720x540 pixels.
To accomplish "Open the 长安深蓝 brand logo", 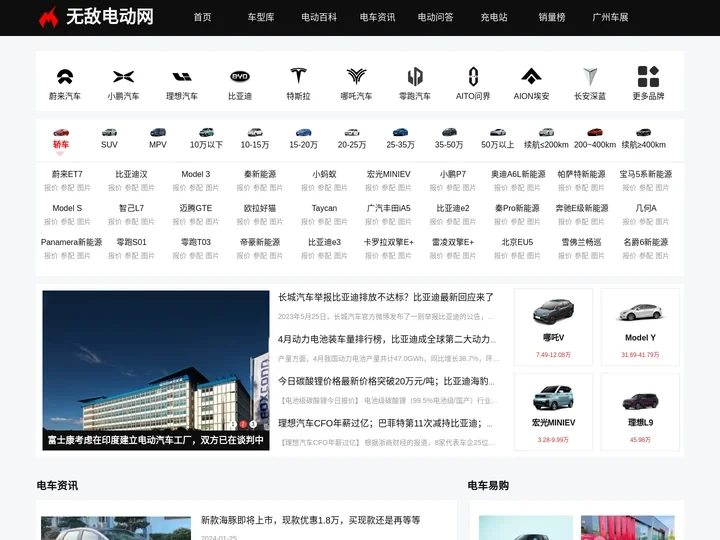I will [x=590, y=77].
